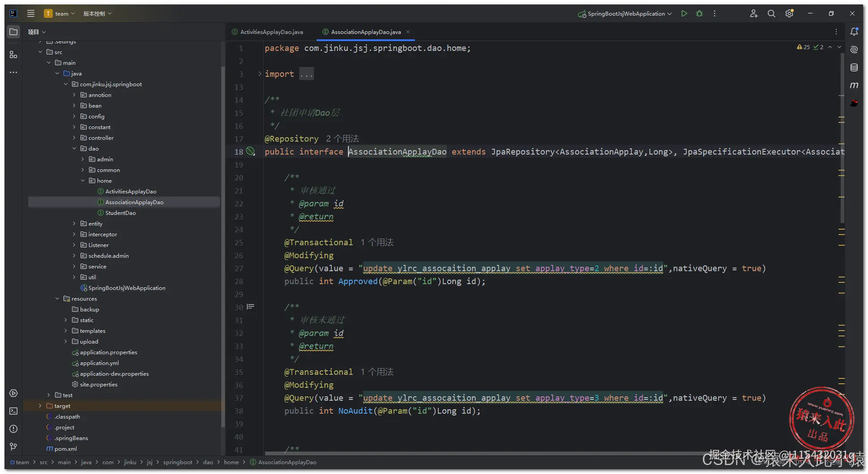Open the Project tool window icon
The width and height of the screenshot is (868, 474).
[13, 32]
